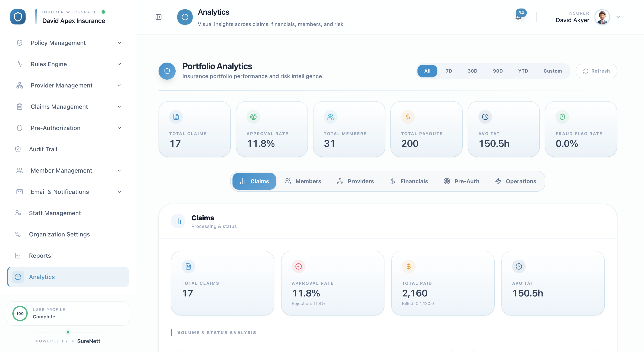Expand the Provider Management chevron
644x352 pixels.
coord(120,85)
